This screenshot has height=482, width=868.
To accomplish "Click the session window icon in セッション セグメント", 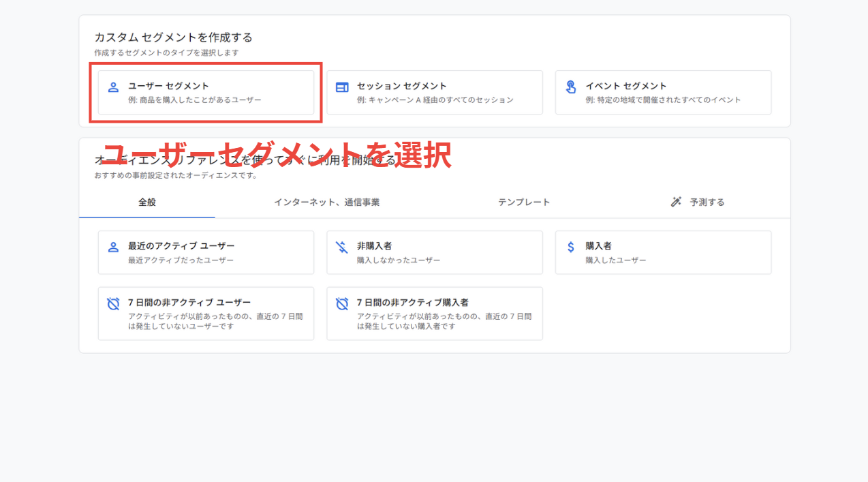I will point(342,87).
